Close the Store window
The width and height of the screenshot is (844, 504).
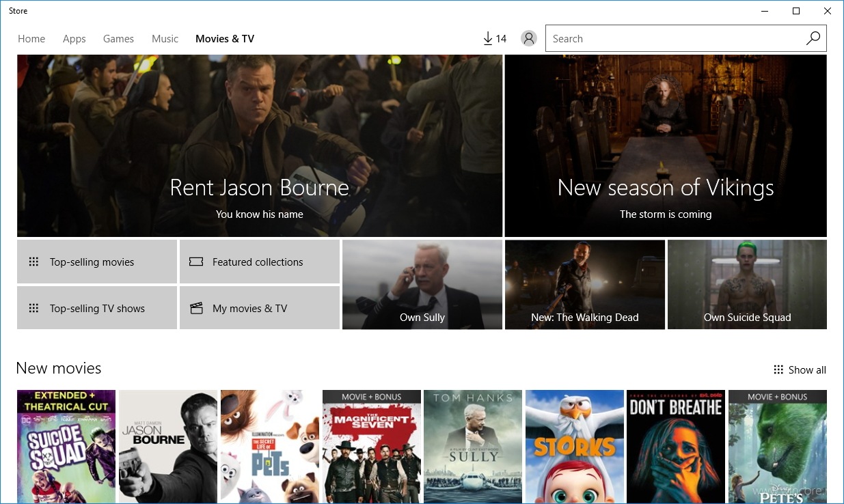(x=828, y=11)
